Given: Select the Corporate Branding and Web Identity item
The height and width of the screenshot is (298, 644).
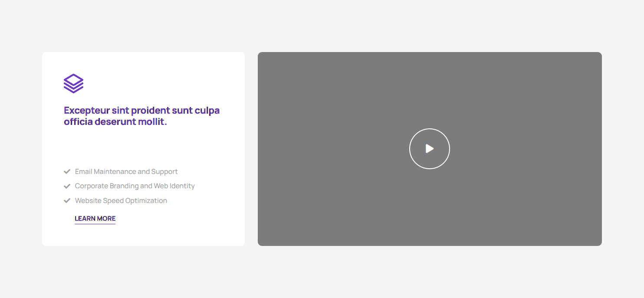Looking at the screenshot, I should 135,186.
